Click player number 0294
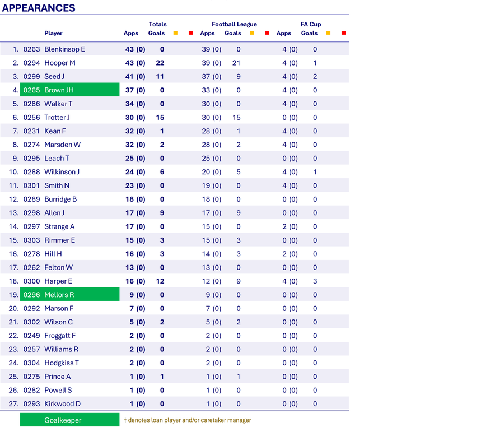Image resolution: width=504 pixels, height=427 pixels. click(x=31, y=63)
